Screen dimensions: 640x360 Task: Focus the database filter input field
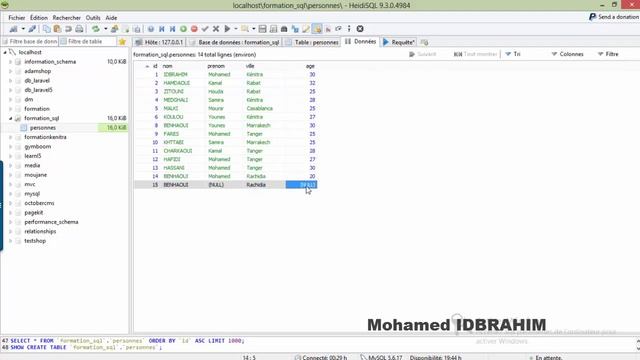click(x=30, y=42)
